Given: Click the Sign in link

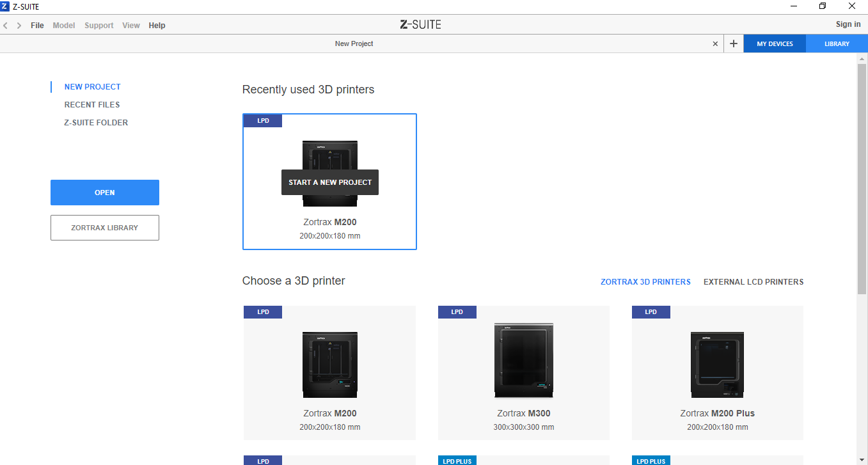Looking at the screenshot, I should tap(848, 24).
